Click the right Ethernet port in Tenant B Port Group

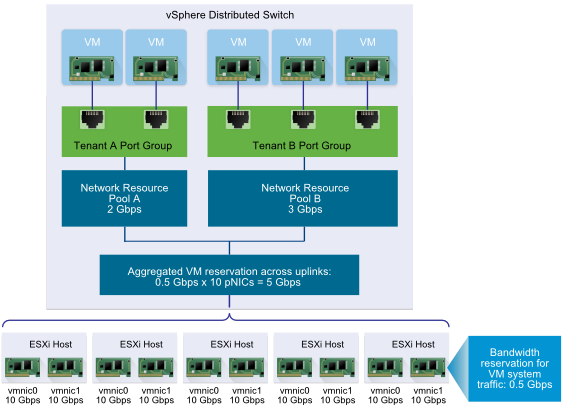pos(367,120)
